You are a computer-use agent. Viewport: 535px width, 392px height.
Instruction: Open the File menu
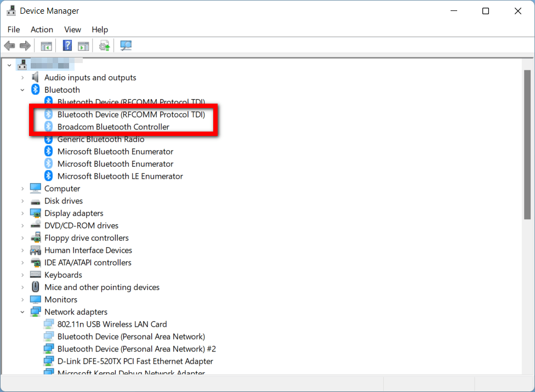coord(14,30)
